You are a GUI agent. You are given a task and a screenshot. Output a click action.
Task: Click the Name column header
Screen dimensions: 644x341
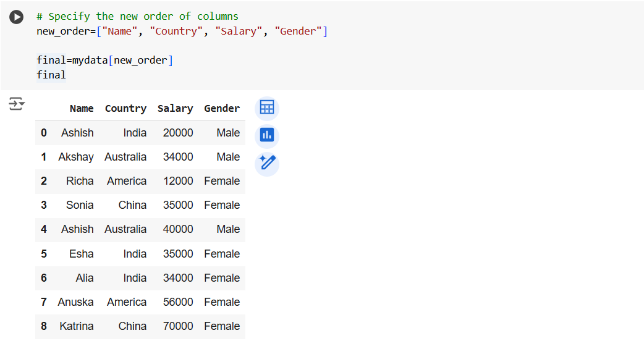82,109
